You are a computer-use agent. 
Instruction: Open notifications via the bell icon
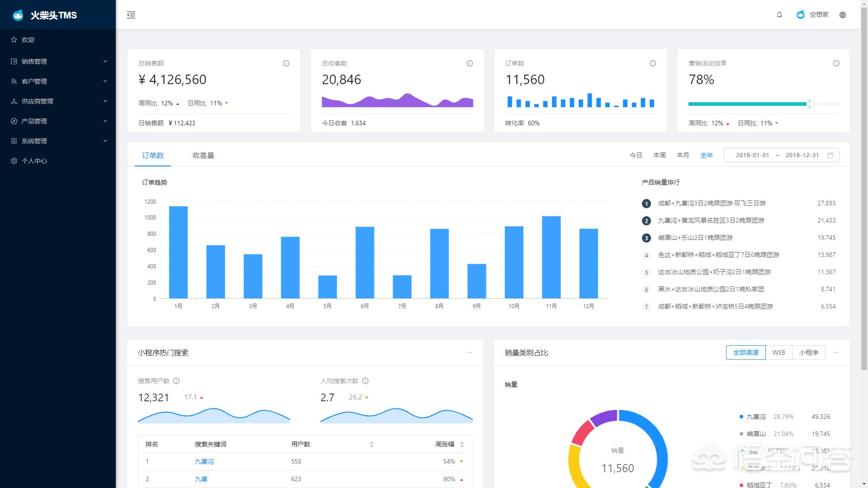pyautogui.click(x=779, y=15)
